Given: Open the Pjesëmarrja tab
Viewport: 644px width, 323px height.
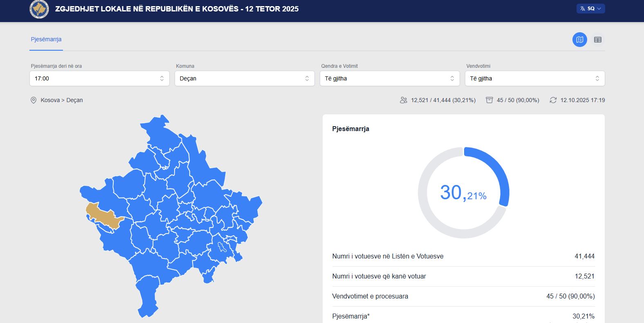Looking at the screenshot, I should tap(46, 40).
